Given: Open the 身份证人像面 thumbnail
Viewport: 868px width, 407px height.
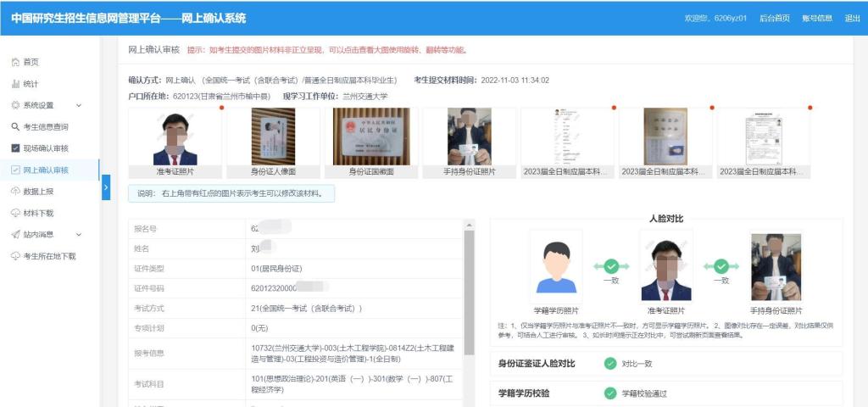Looking at the screenshot, I should click(274, 137).
